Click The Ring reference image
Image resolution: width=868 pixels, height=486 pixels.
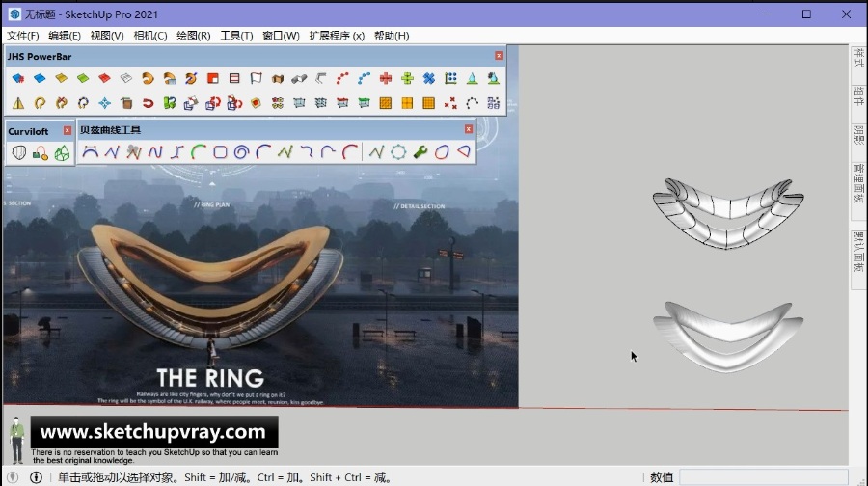click(x=260, y=287)
